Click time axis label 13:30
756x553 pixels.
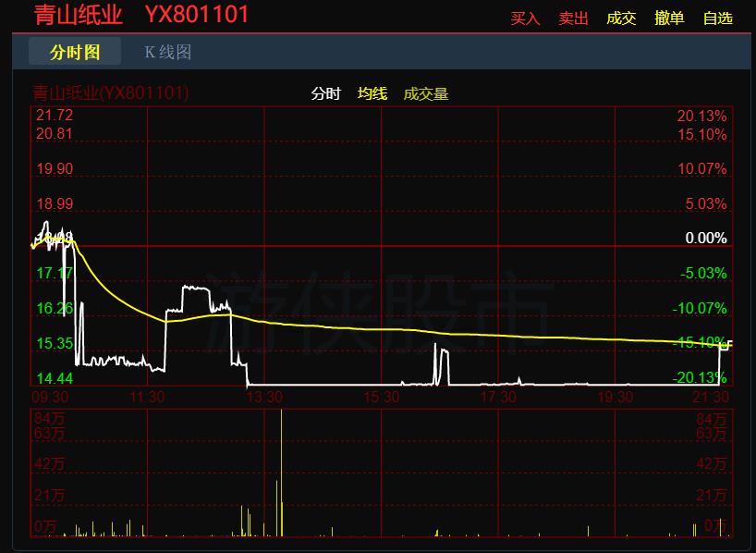(264, 397)
